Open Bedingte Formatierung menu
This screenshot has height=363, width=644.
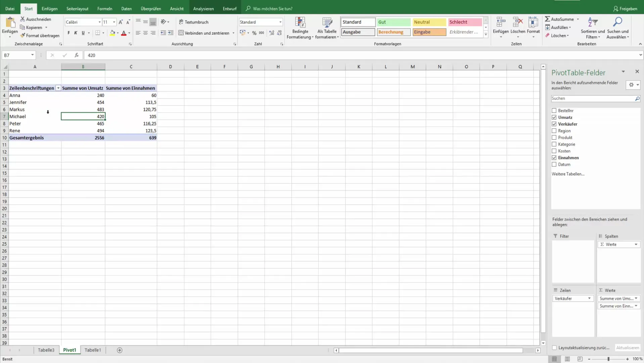click(x=300, y=28)
